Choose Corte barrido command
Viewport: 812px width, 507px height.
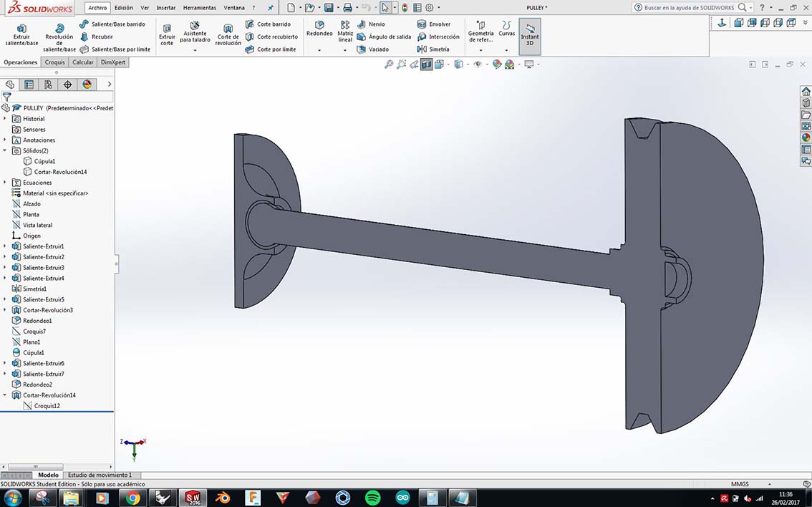tap(268, 24)
